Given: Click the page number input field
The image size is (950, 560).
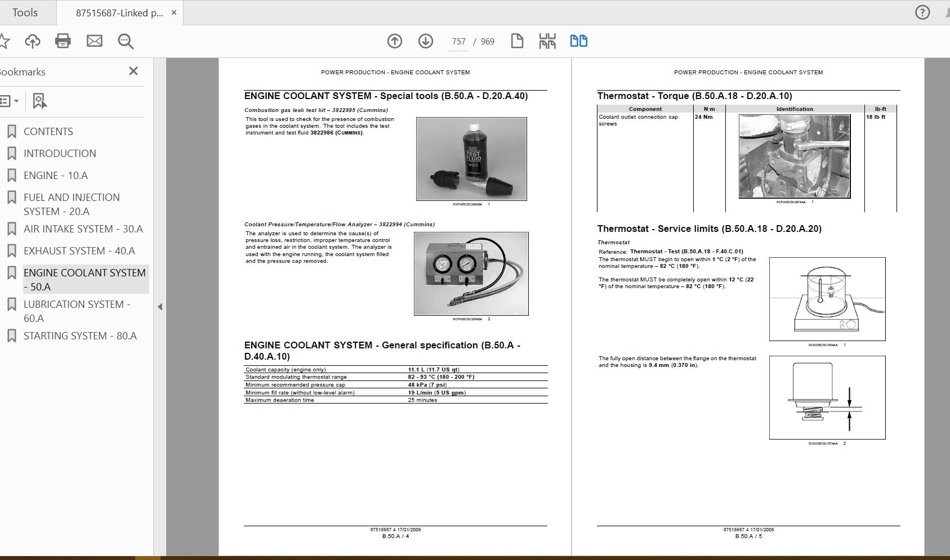Looking at the screenshot, I should pyautogui.click(x=458, y=42).
